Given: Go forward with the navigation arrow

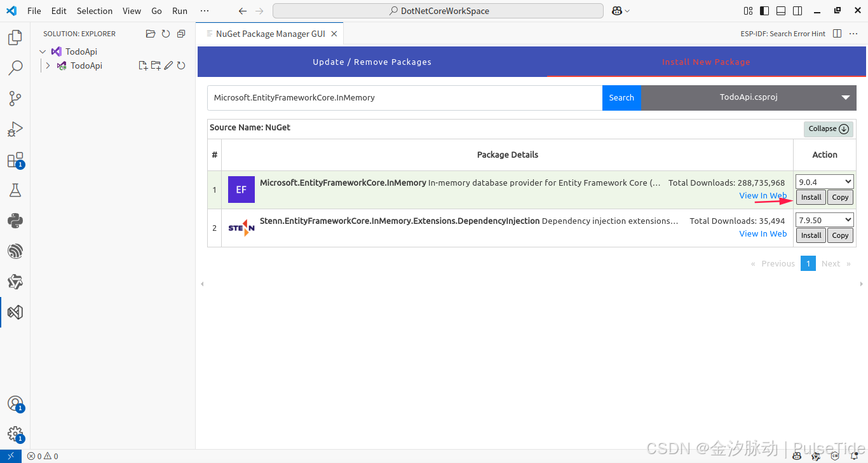Looking at the screenshot, I should pyautogui.click(x=259, y=11).
